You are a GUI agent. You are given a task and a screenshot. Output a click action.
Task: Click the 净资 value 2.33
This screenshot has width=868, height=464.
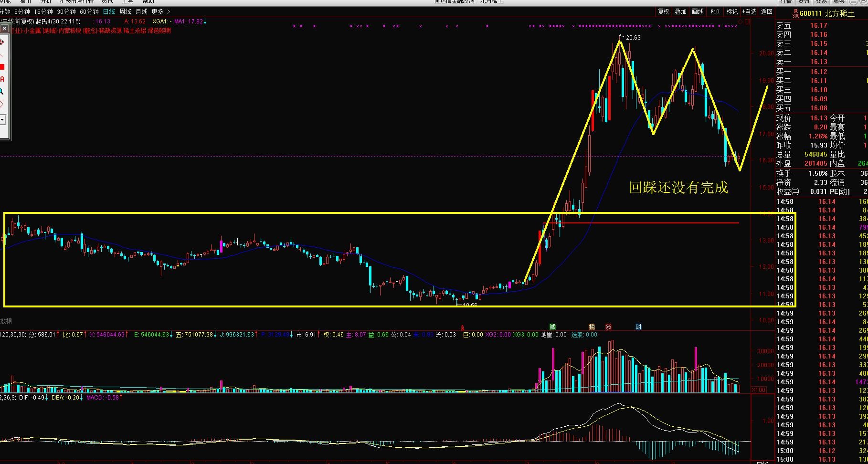pyautogui.click(x=821, y=182)
